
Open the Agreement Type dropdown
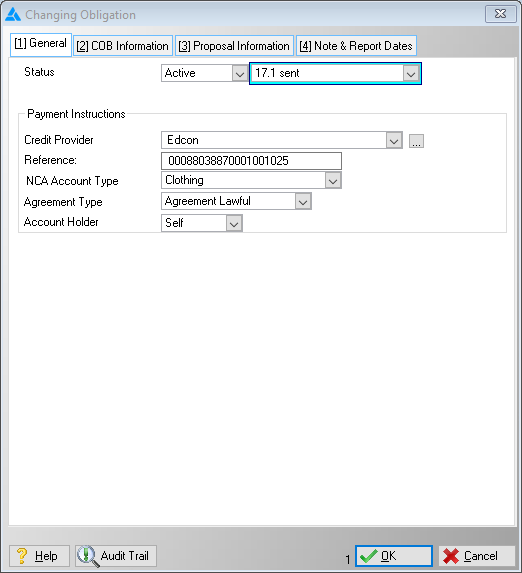[303, 201]
